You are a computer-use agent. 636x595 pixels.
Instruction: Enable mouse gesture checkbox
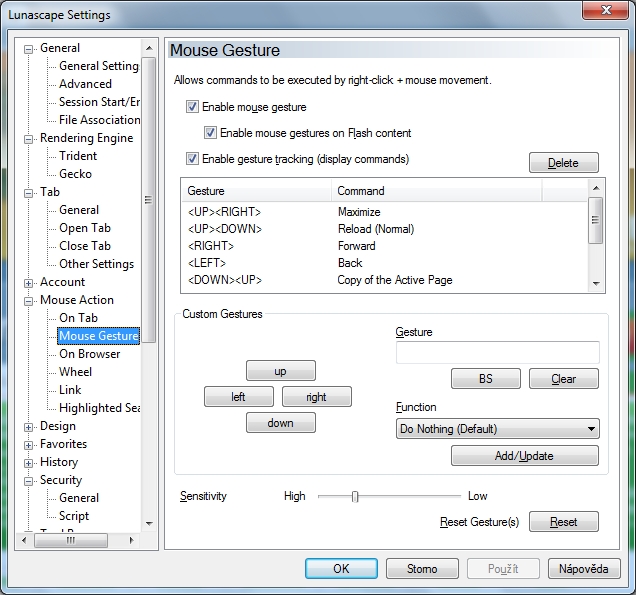pos(192,107)
